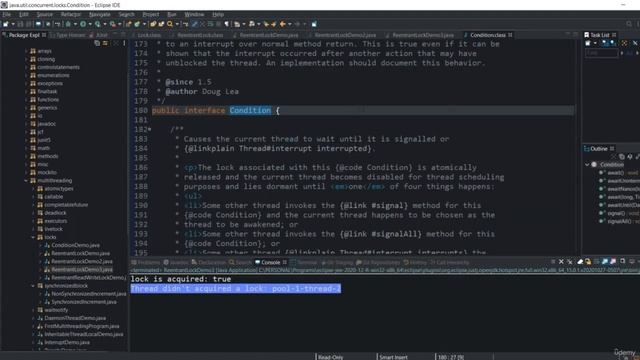The image size is (640, 360).
Task: Switch to the Type Hierarchy tab
Action: click(x=68, y=35)
